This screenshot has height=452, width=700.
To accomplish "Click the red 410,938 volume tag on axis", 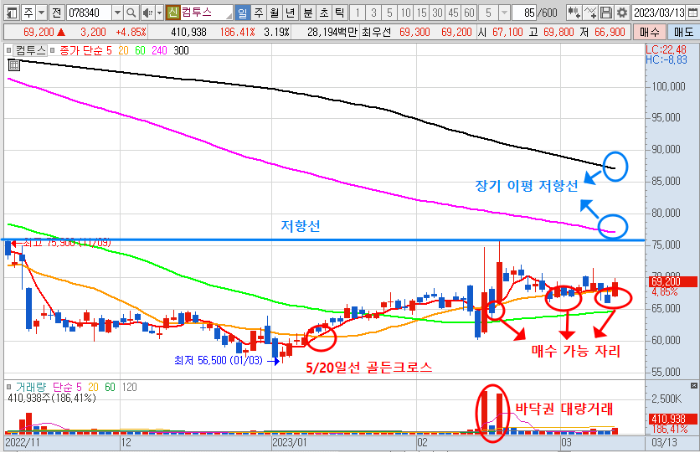I will point(673,419).
